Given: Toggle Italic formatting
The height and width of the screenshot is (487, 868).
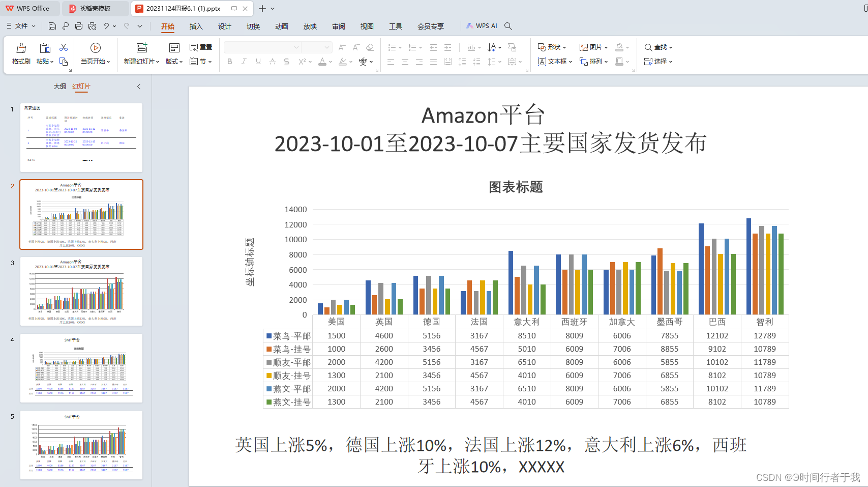Looking at the screenshot, I should coord(244,62).
